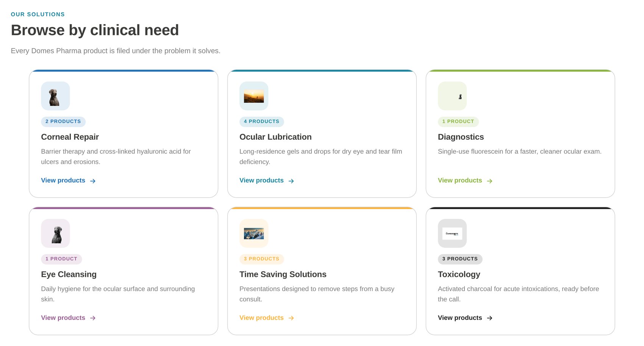Image resolution: width=644 pixels, height=346 pixels.
Task: Open View products for Time Saving Solutions
Action: click(267, 318)
